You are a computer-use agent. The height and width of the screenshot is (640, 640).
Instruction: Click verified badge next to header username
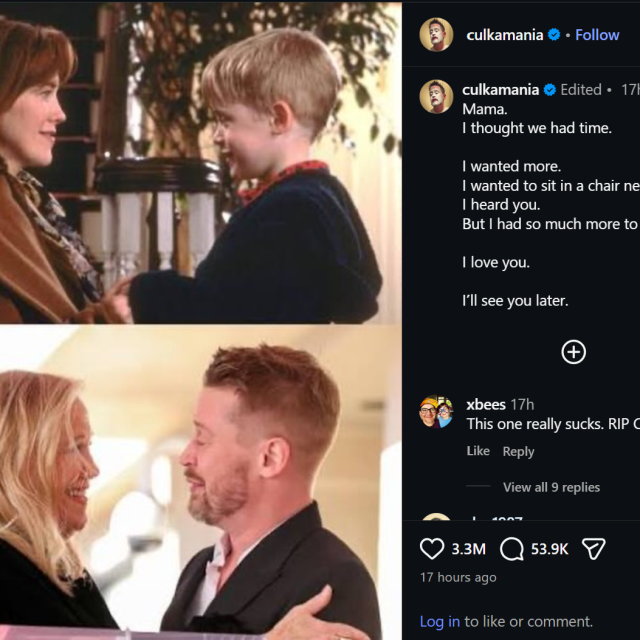(554, 35)
